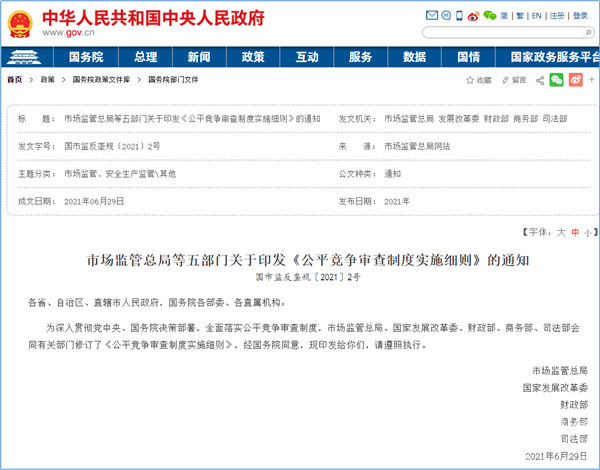This screenshot has height=470, width=600.
Task: Go to 国务院政策文件库 breadcrumb
Action: click(x=101, y=79)
